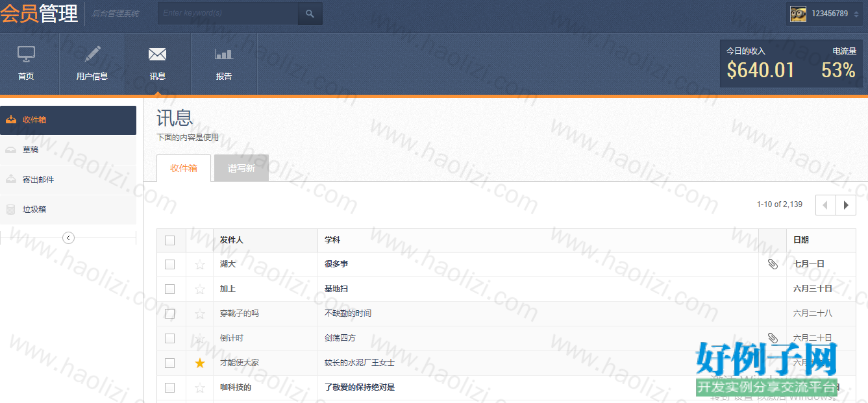Image resolution: width=868 pixels, height=403 pixels.
Task: Star the message from 倒计时
Action: coord(200,338)
